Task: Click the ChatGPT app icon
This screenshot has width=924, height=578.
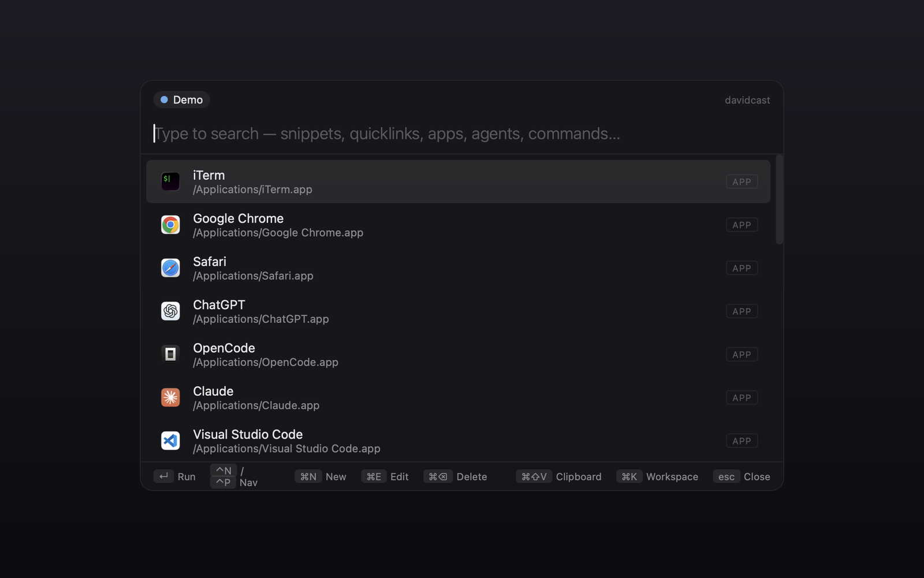Action: 170,311
